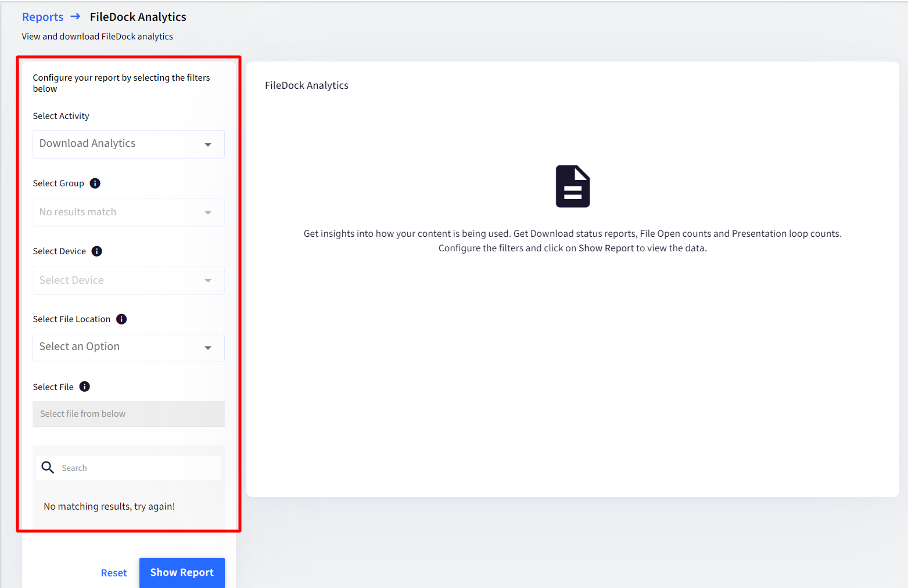Click the info icon beside the Select Device label
908x588 pixels.
click(x=97, y=251)
